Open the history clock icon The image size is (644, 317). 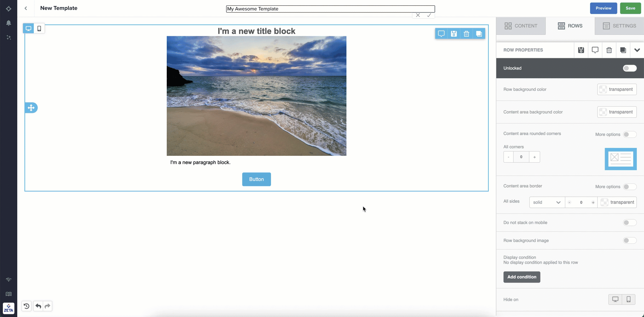click(27, 306)
